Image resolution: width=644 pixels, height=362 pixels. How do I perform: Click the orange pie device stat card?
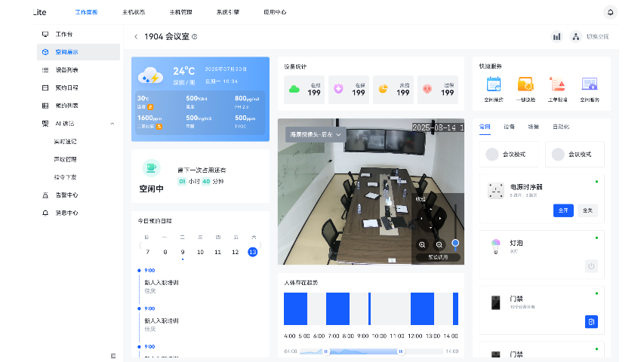coord(393,90)
